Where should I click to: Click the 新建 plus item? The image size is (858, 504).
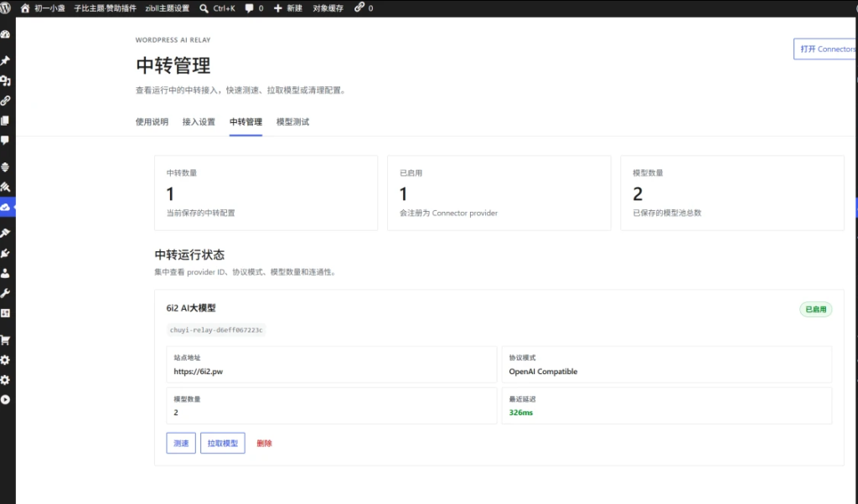pyautogui.click(x=288, y=8)
